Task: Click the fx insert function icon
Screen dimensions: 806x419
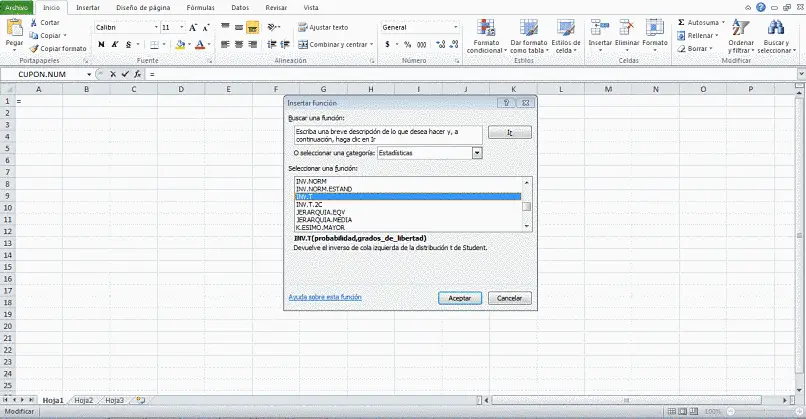Action: point(138,75)
